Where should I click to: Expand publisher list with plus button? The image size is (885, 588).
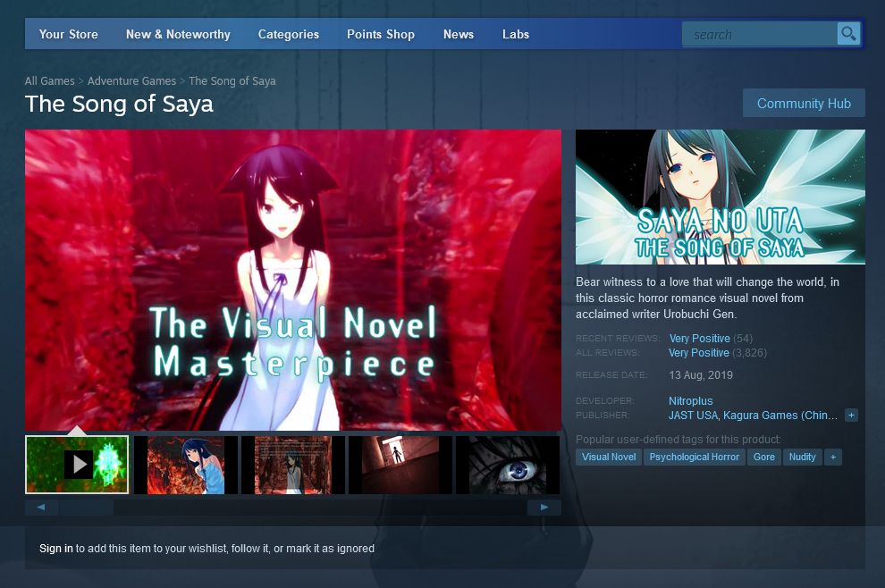click(x=851, y=416)
